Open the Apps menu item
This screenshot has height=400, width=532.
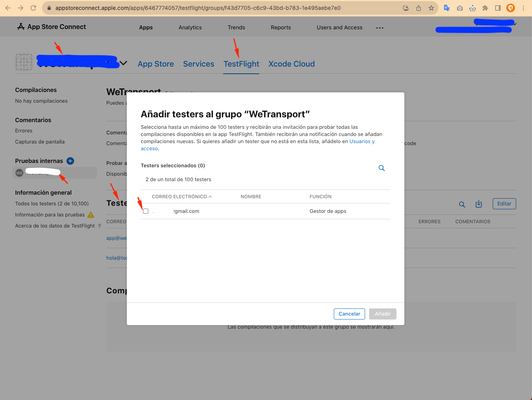(x=146, y=27)
